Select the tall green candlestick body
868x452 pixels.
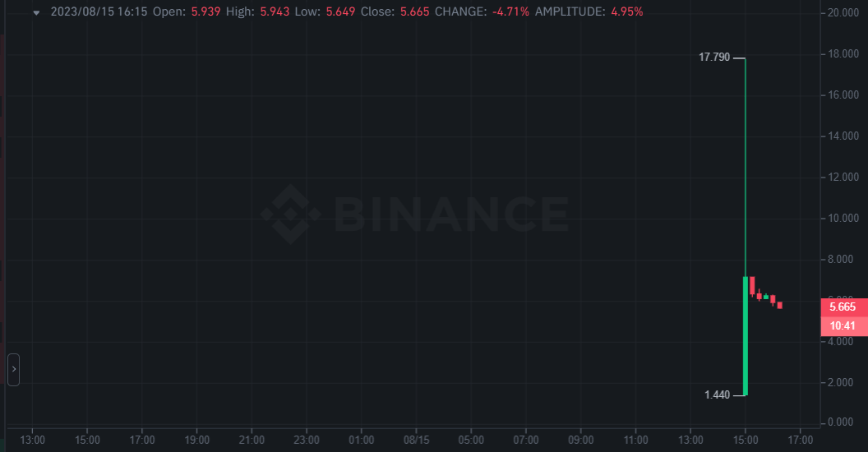(x=746, y=336)
